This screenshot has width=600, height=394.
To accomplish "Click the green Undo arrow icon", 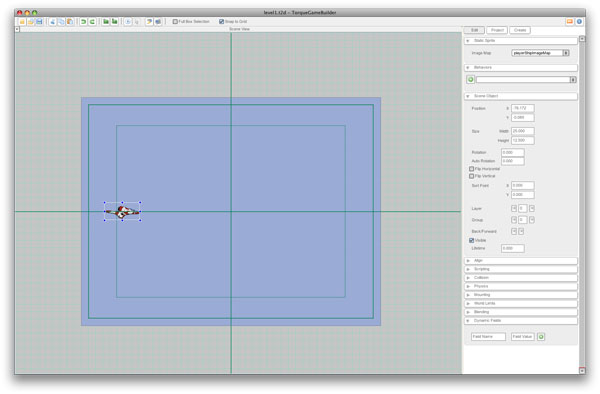I will [83, 21].
